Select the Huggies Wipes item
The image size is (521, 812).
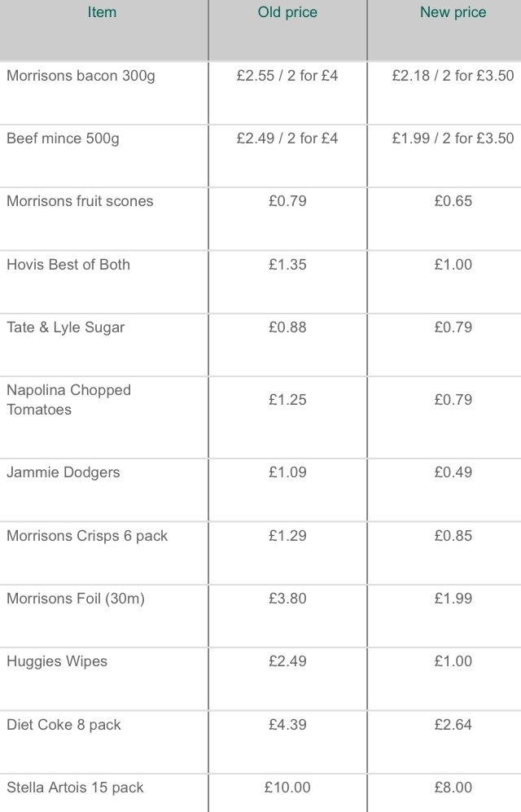click(57, 662)
